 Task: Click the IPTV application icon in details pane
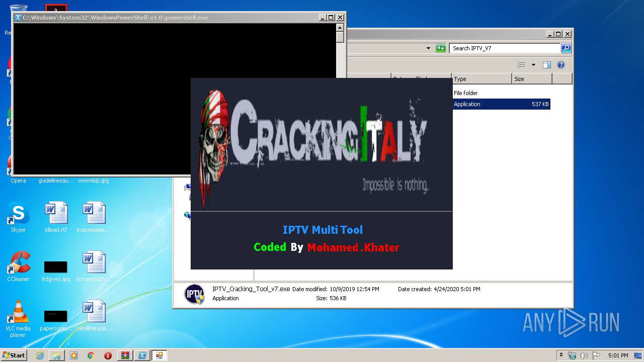[x=195, y=294]
